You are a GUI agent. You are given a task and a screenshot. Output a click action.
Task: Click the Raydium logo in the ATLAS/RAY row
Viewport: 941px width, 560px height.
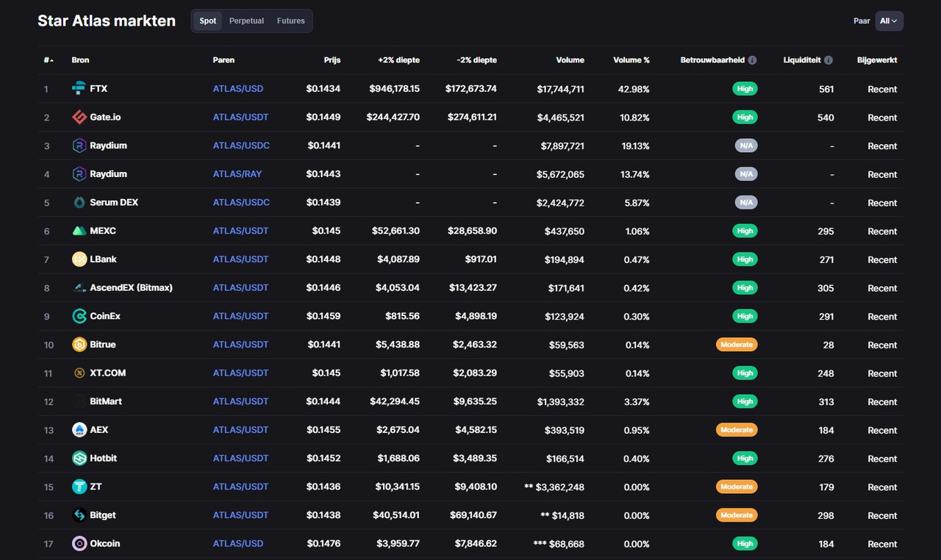click(79, 174)
